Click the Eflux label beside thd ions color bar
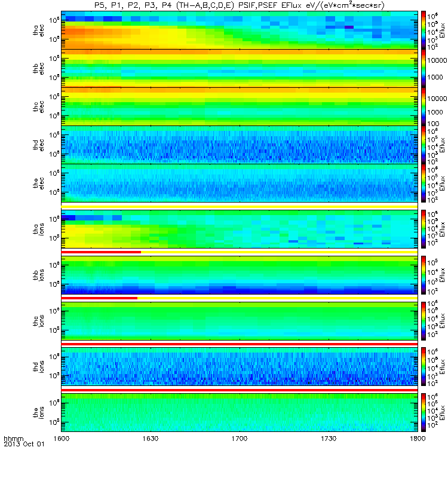Image resolution: width=448 pixels, height=478 pixels. point(442,366)
